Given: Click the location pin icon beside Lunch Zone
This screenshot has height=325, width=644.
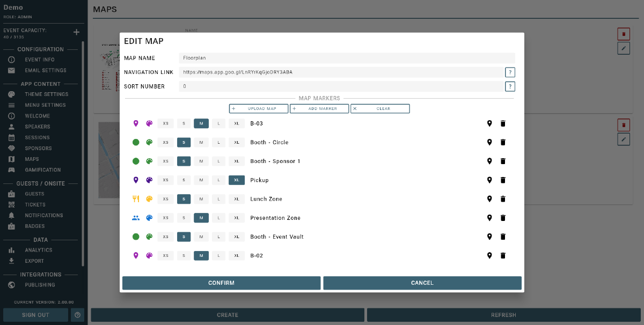Looking at the screenshot, I should pos(489,198).
